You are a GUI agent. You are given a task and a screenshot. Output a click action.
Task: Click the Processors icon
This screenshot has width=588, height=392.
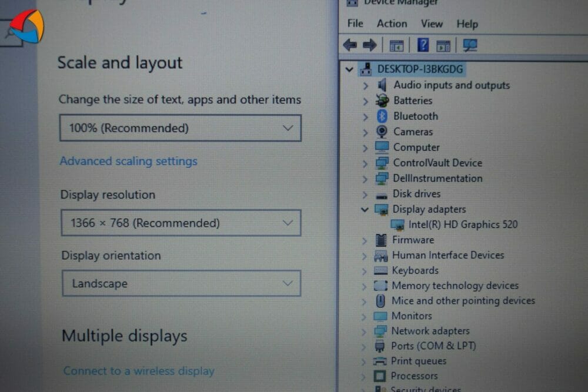(x=379, y=376)
